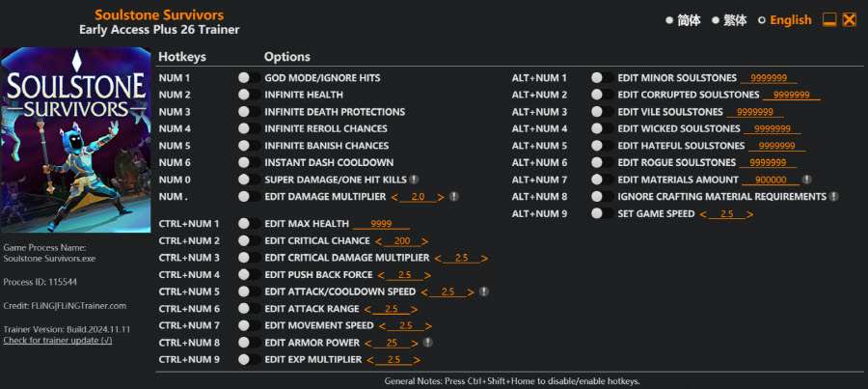Click the minimize trainer window icon
Screen dimensions: 868x389
[829, 20]
